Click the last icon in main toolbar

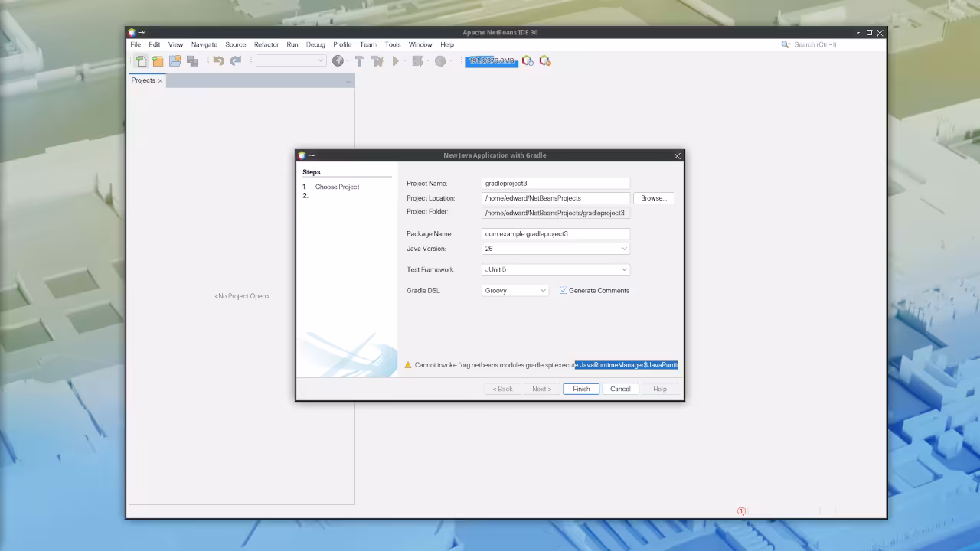(545, 61)
